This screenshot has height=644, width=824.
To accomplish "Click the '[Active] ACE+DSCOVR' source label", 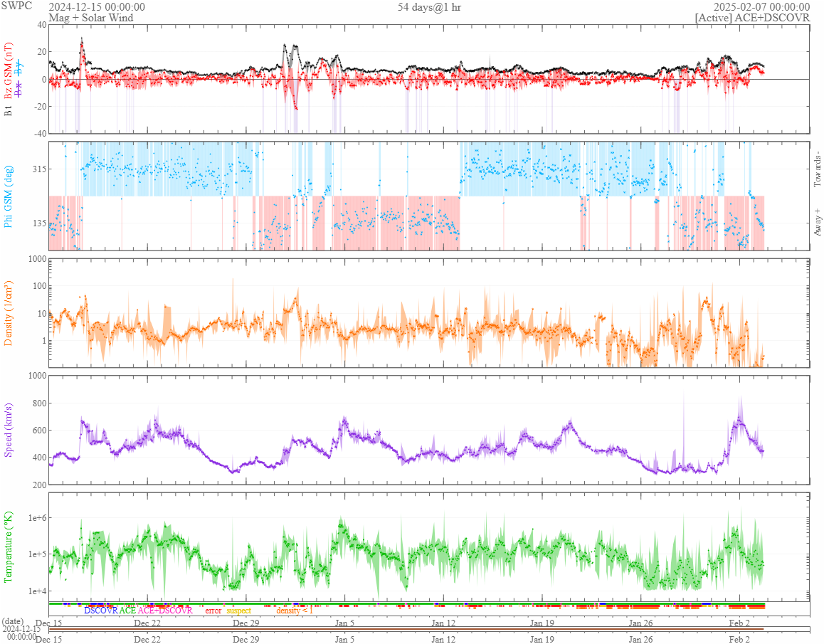I will click(x=753, y=17).
